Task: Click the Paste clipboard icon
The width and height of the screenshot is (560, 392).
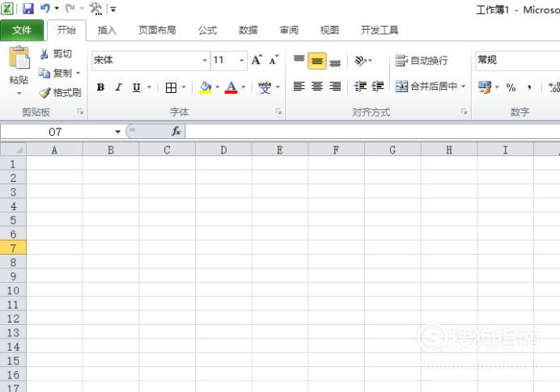Action: (x=19, y=57)
